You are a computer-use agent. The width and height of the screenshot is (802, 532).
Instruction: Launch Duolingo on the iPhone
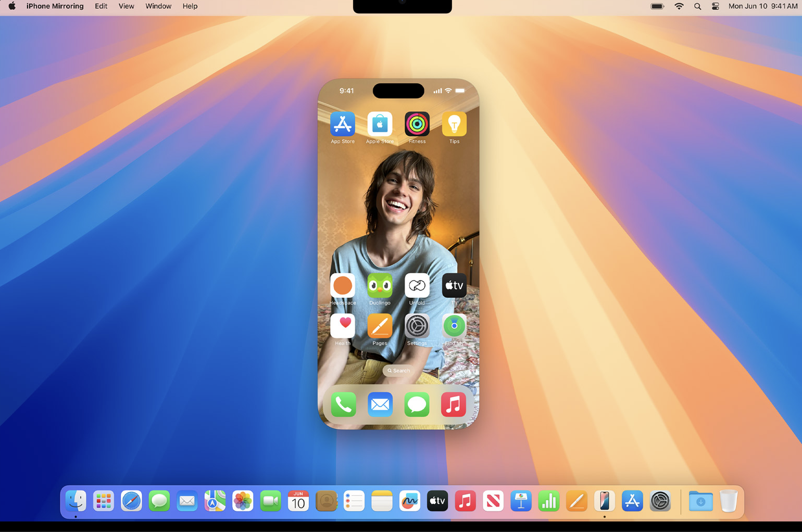[x=380, y=285]
